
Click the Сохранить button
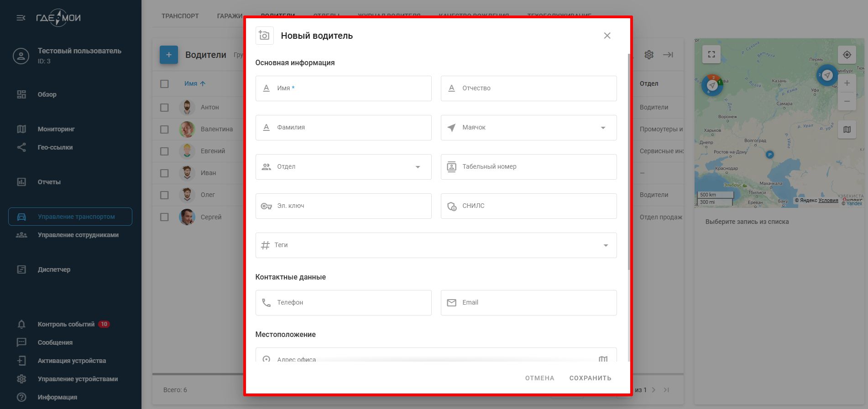[590, 378]
